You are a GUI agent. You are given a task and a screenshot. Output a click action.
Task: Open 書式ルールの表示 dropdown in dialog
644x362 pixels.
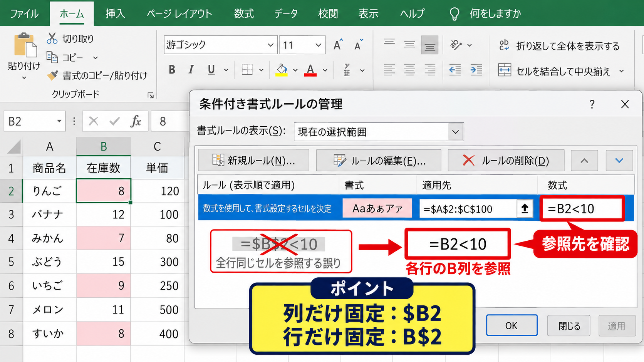coord(456,132)
